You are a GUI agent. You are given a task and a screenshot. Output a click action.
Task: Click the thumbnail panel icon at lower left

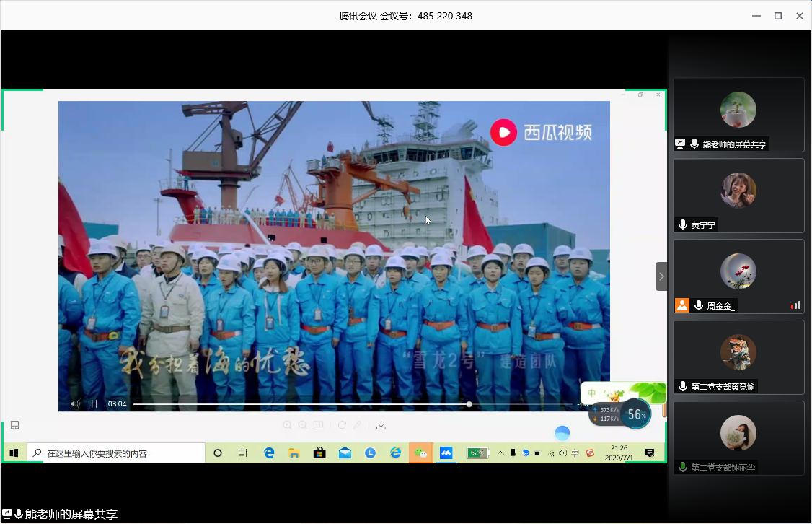pos(14,425)
